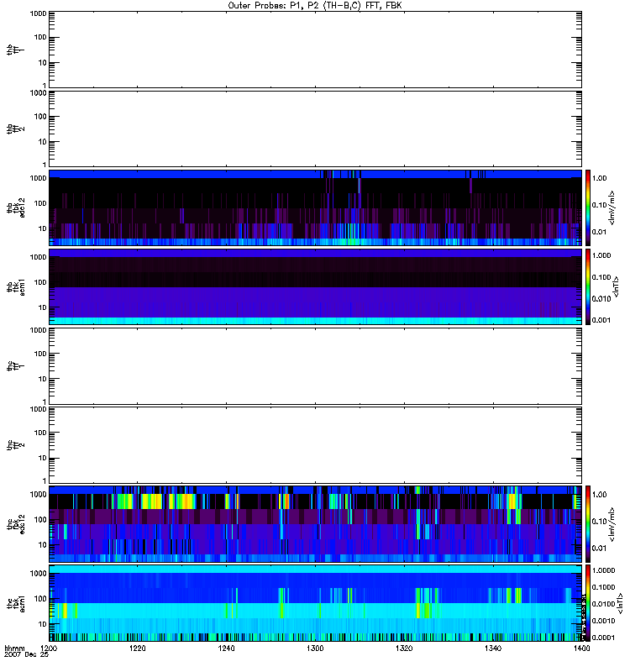Image resolution: width=630 pixels, height=672 pixels.
Task: Click the "thb fff 1" y-axis label
Action: click(x=15, y=50)
